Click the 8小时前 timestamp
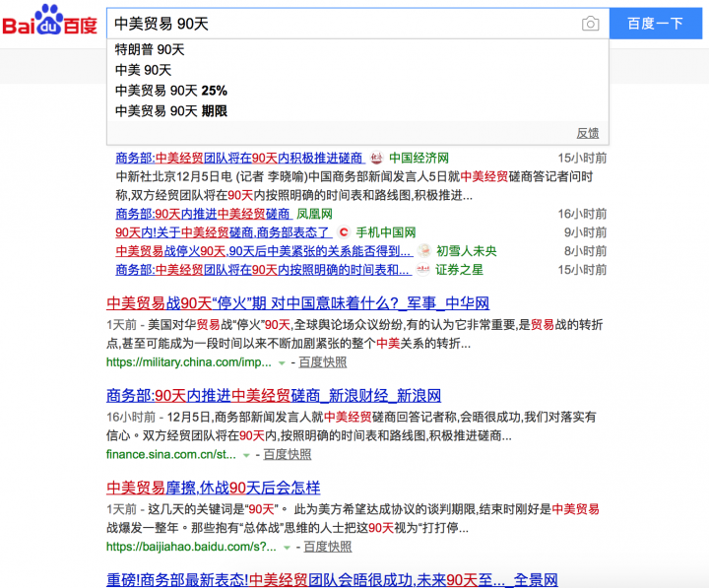709x588 pixels. click(x=586, y=251)
